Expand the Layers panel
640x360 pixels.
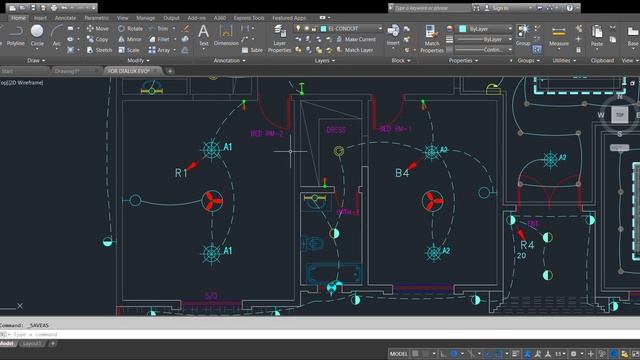(x=324, y=60)
